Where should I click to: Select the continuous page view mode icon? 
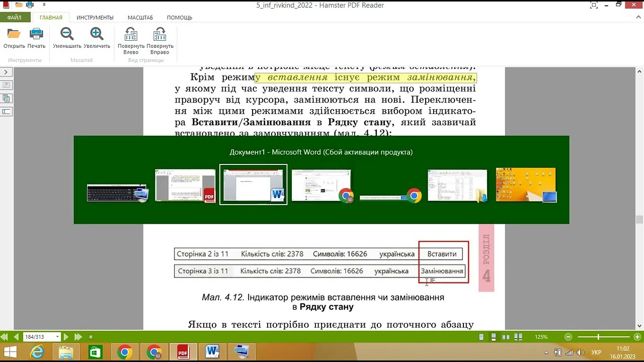494,337
